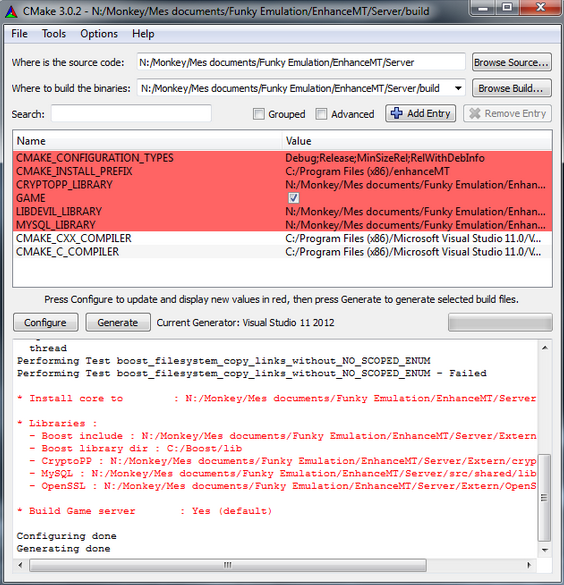Viewport: 564px width, 585px height.
Task: Click the output log scroll up arrow
Action: pos(545,348)
